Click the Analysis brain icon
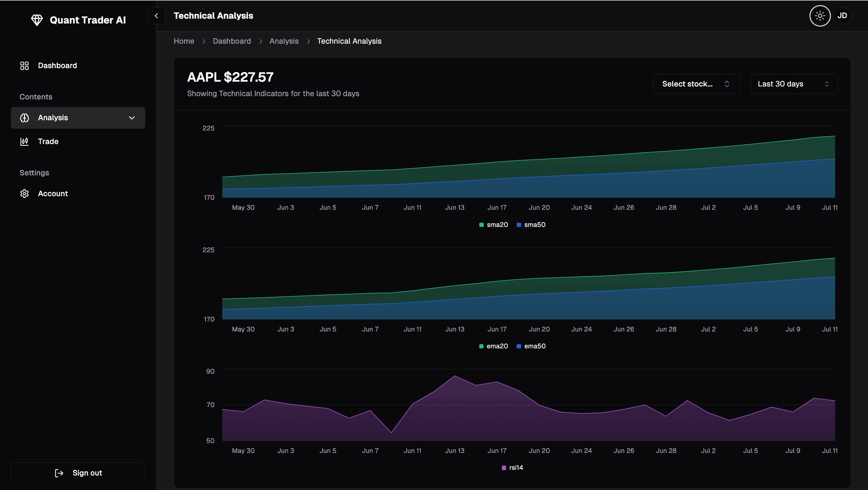 [24, 118]
